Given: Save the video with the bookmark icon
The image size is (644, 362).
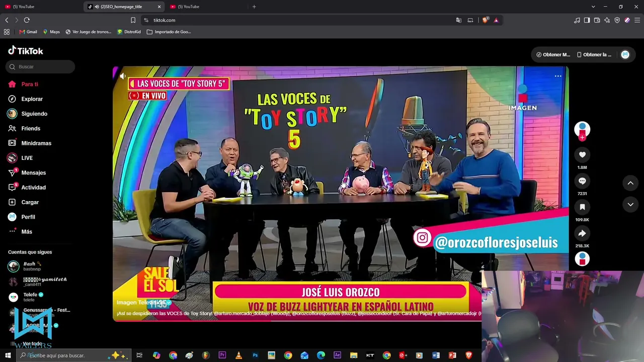Looking at the screenshot, I should (582, 207).
